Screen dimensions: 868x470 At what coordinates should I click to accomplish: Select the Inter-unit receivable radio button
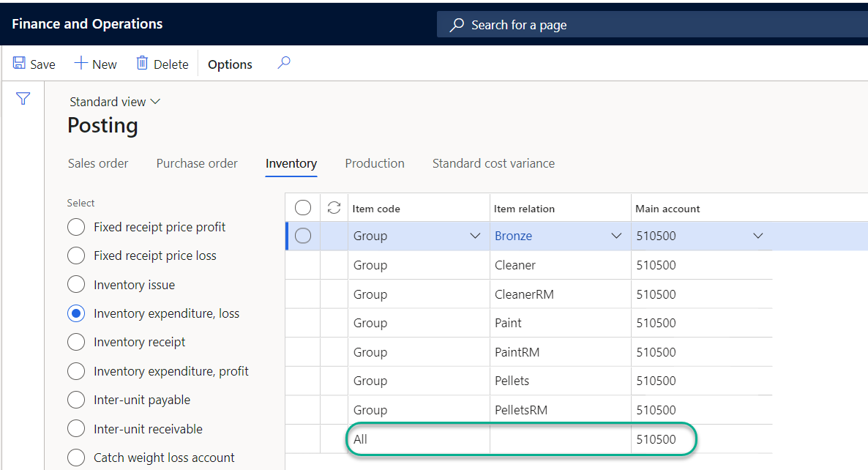click(76, 428)
